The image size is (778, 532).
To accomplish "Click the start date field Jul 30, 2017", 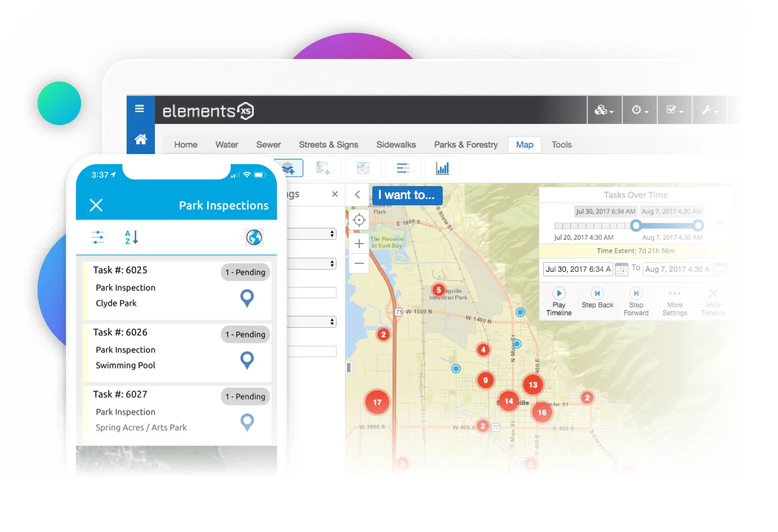I will (578, 269).
